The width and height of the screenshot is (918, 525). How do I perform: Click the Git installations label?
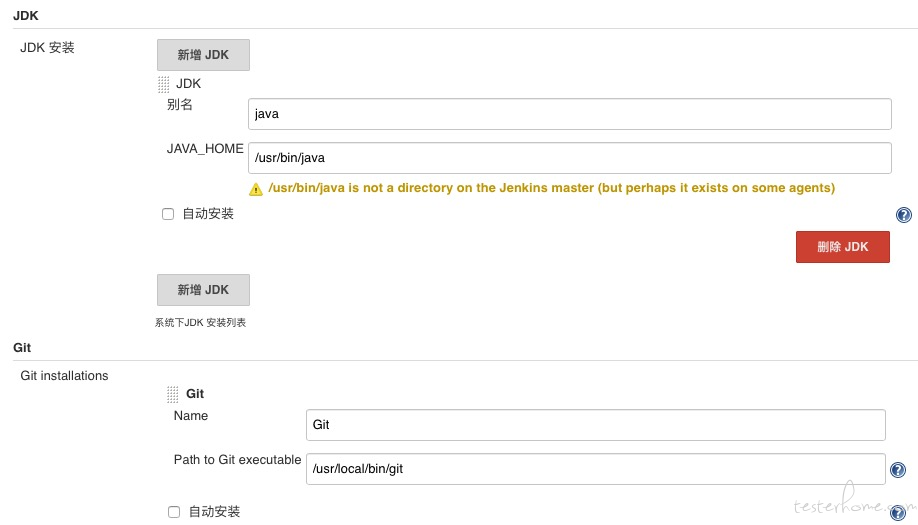[x=64, y=376]
